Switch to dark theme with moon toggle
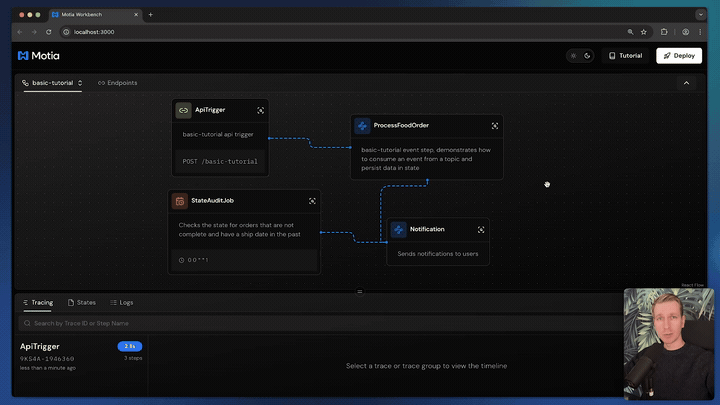The width and height of the screenshot is (720, 405). [586, 56]
